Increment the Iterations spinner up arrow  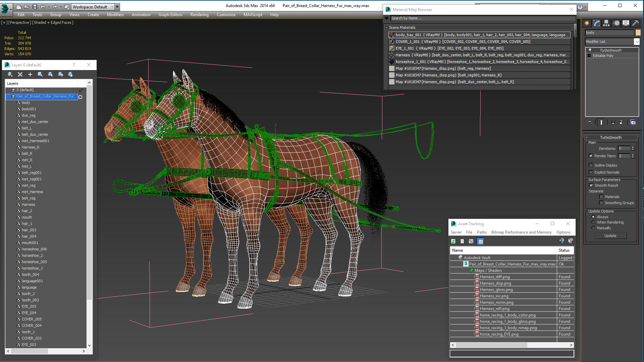(x=633, y=147)
